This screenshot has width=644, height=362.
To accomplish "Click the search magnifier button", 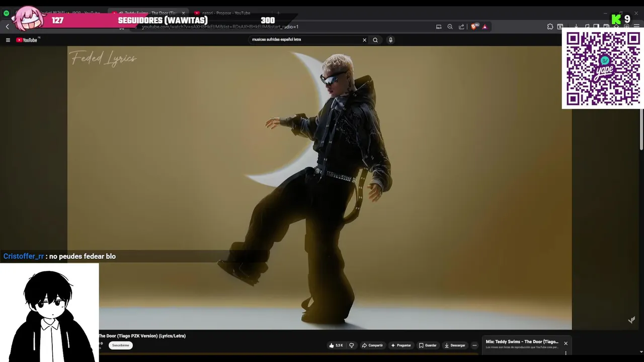I will pyautogui.click(x=375, y=40).
